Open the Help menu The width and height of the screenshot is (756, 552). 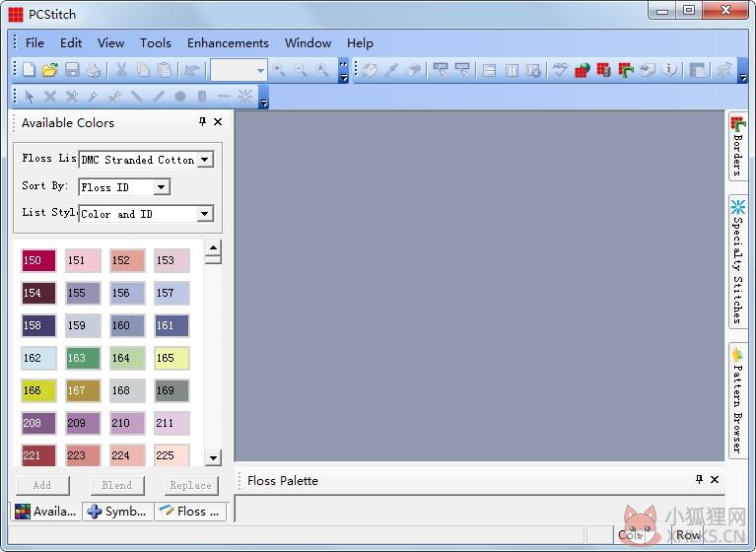coord(360,43)
